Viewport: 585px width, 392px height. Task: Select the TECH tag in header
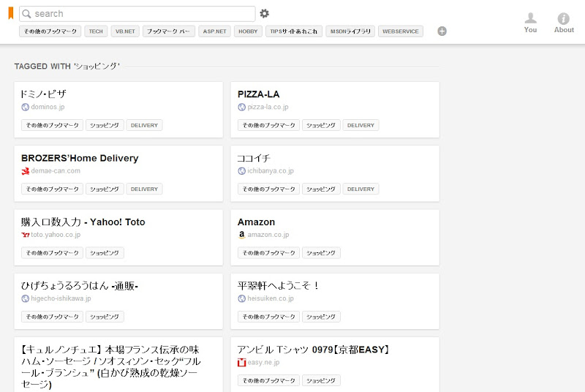[96, 31]
